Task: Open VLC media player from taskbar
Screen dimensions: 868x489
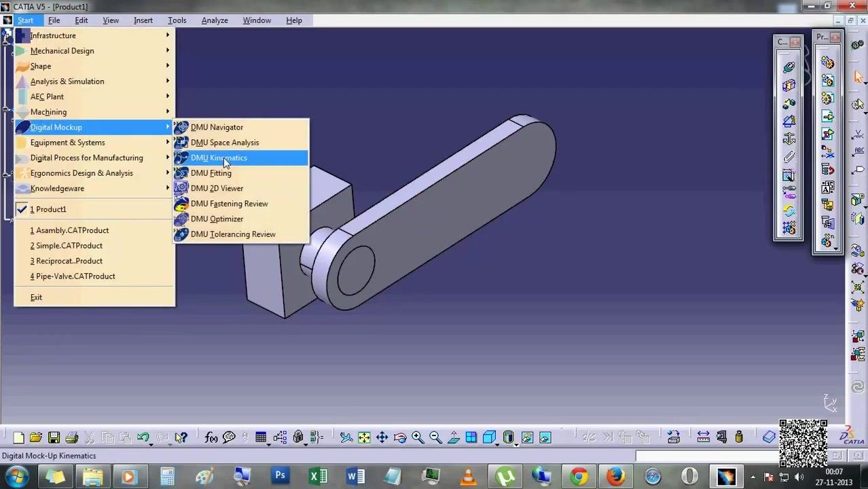Action: (x=468, y=476)
